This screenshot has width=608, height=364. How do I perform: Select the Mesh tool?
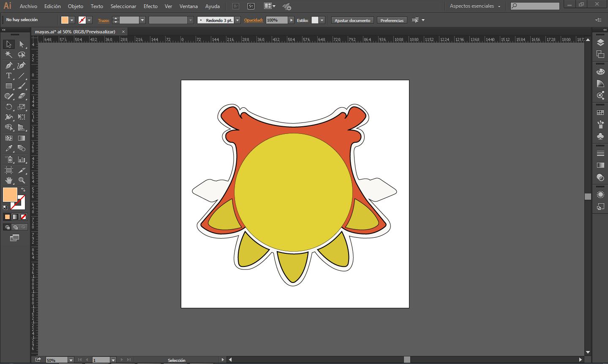9,138
